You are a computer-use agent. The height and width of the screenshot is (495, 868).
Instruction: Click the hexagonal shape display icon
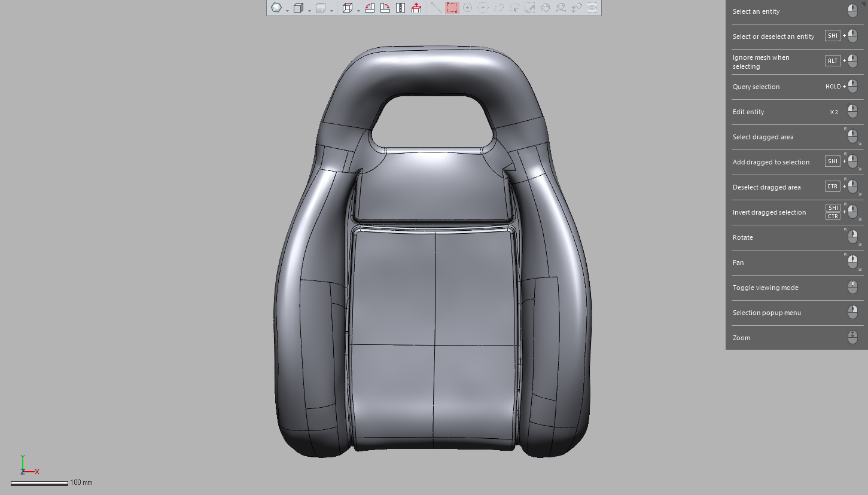pyautogui.click(x=276, y=8)
